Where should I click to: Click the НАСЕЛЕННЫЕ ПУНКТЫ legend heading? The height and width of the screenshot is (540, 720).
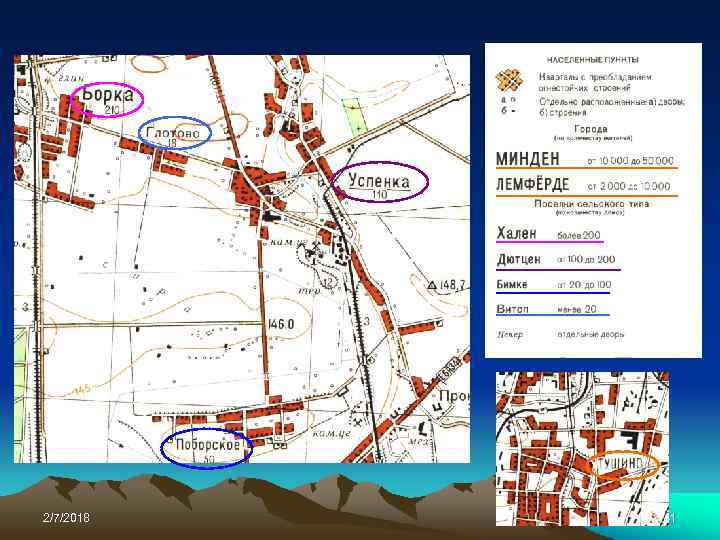(592, 60)
